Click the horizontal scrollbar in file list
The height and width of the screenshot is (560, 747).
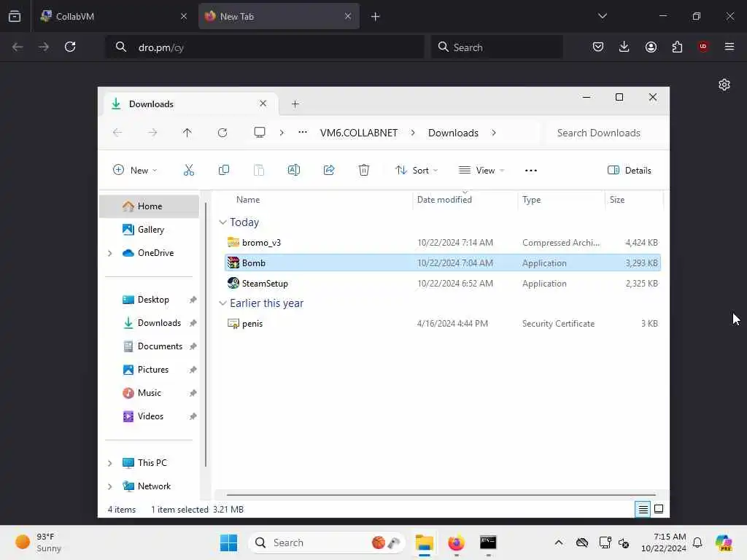(441, 495)
